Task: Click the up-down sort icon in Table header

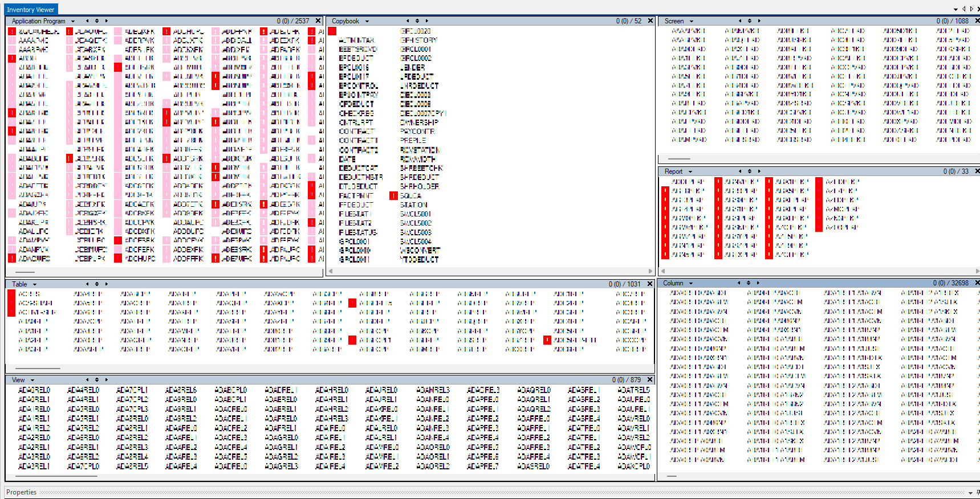Action: pos(97,284)
